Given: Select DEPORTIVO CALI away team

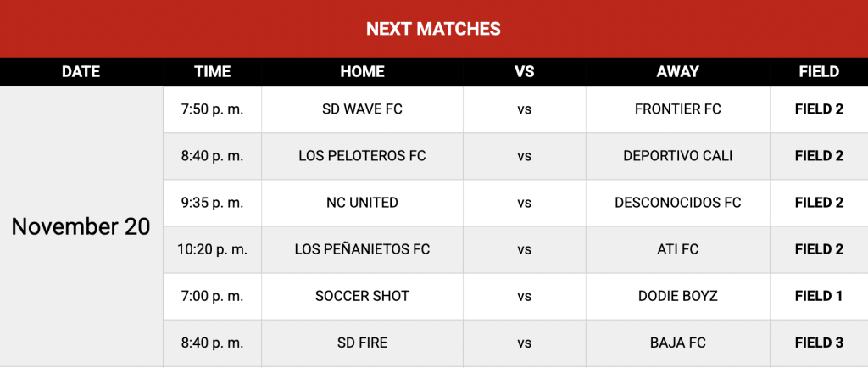Looking at the screenshot, I should click(677, 156).
